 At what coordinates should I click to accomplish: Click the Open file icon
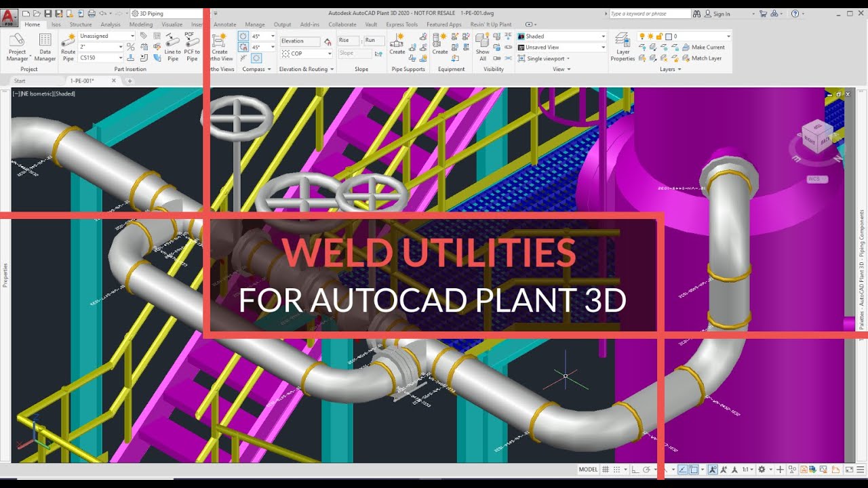click(37, 14)
